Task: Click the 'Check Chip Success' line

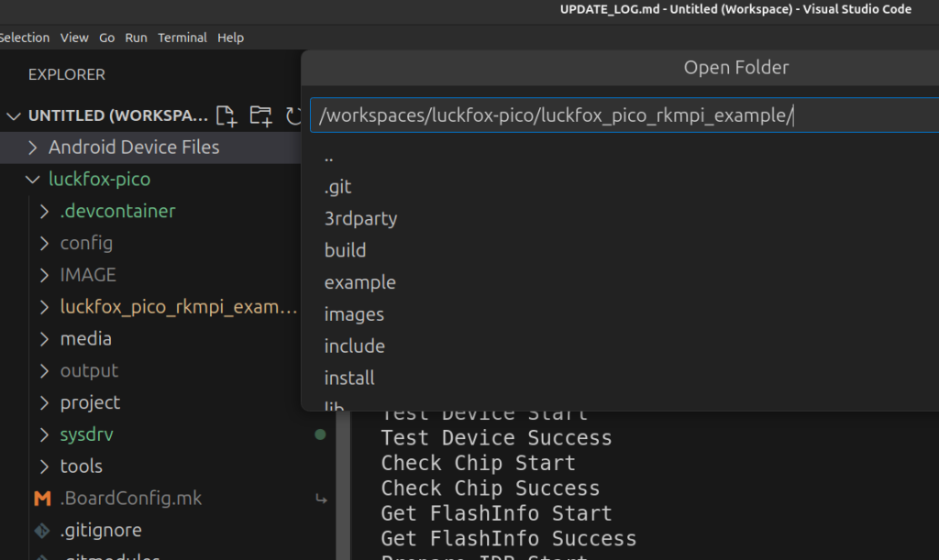Action: click(491, 489)
